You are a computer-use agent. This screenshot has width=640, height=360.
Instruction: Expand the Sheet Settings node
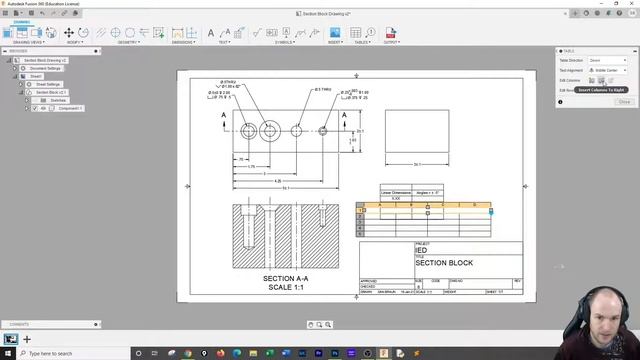pyautogui.click(x=21, y=84)
